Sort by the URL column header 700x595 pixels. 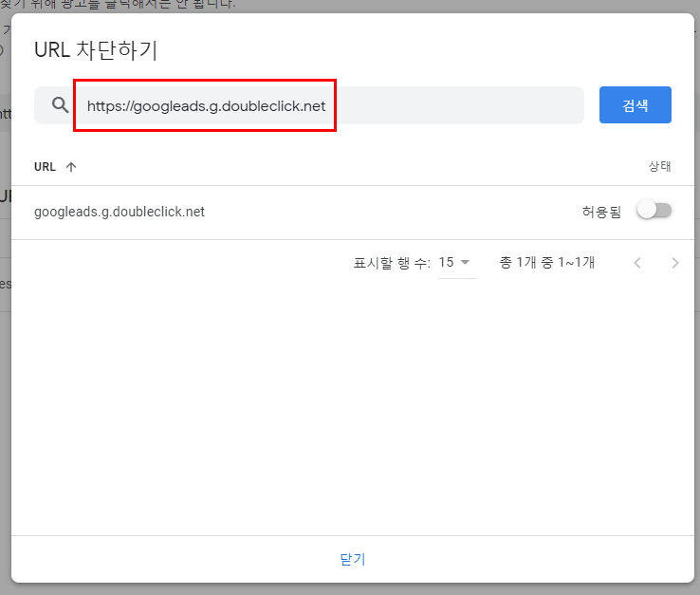pyautogui.click(x=45, y=167)
